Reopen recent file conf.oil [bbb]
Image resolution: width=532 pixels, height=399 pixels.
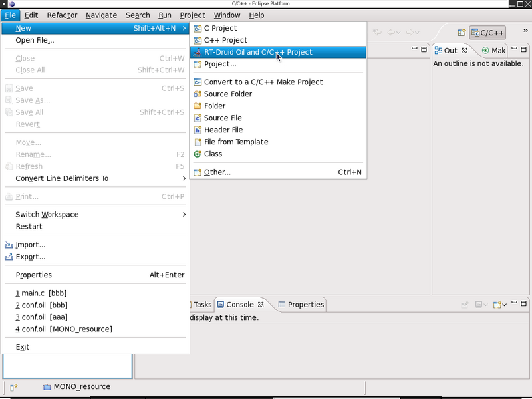[x=95, y=305]
